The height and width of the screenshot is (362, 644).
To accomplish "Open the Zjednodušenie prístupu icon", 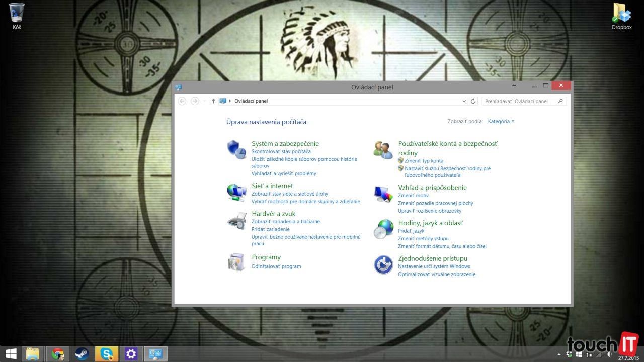I will pos(383,264).
